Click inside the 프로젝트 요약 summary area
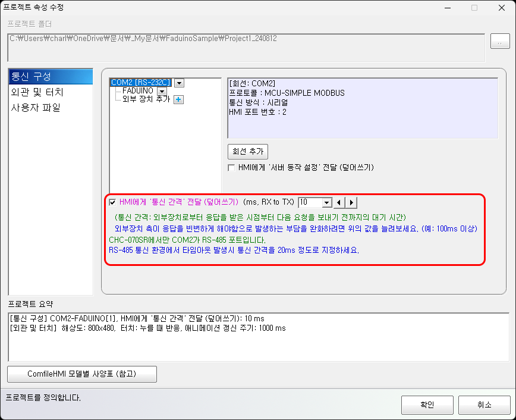 (256, 336)
